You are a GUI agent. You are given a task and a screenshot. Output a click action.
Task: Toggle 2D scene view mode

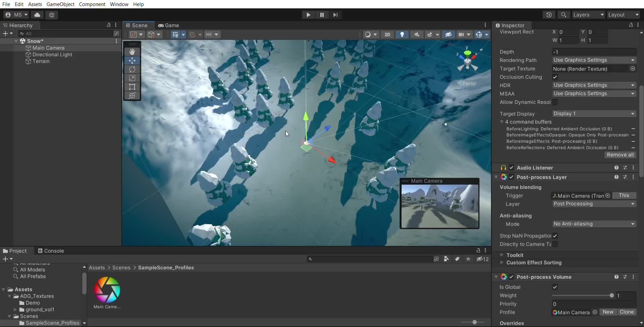click(x=387, y=35)
